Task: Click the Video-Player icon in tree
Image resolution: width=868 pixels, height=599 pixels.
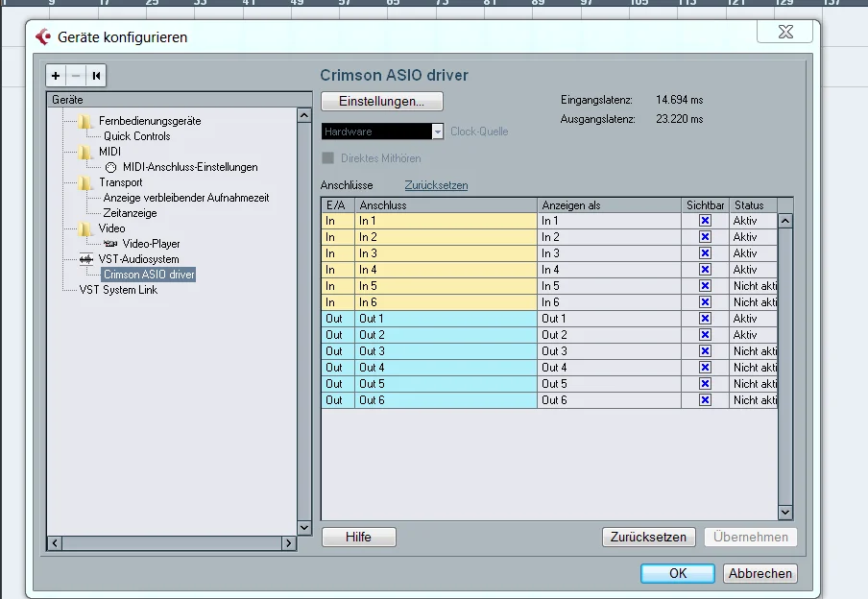Action: pos(110,244)
